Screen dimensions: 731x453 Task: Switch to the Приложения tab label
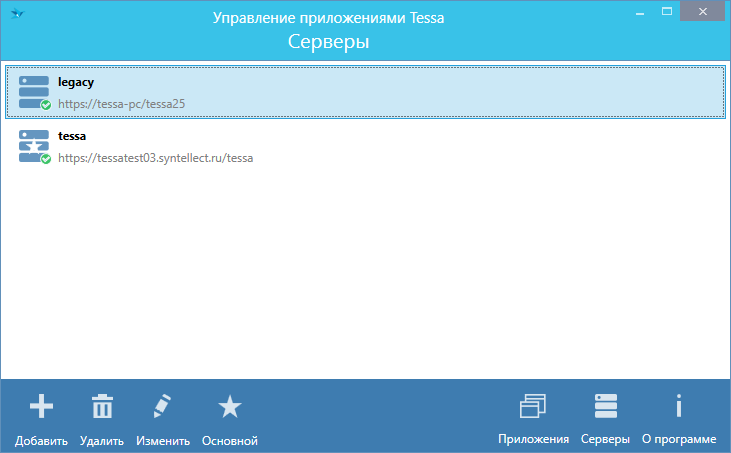pyautogui.click(x=533, y=440)
